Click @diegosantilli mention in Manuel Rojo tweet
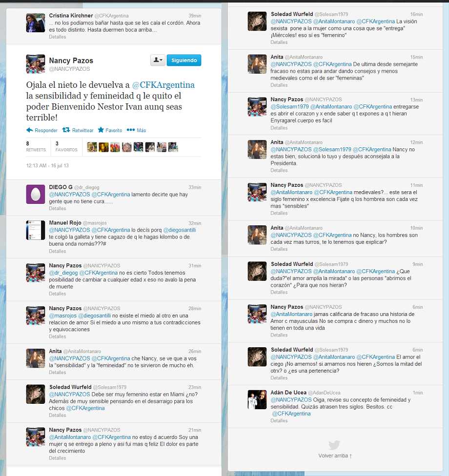The image size is (449, 476). coord(180,230)
